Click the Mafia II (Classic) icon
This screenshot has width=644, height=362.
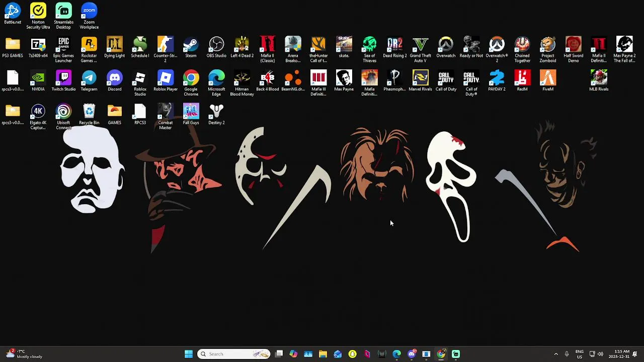point(268,50)
